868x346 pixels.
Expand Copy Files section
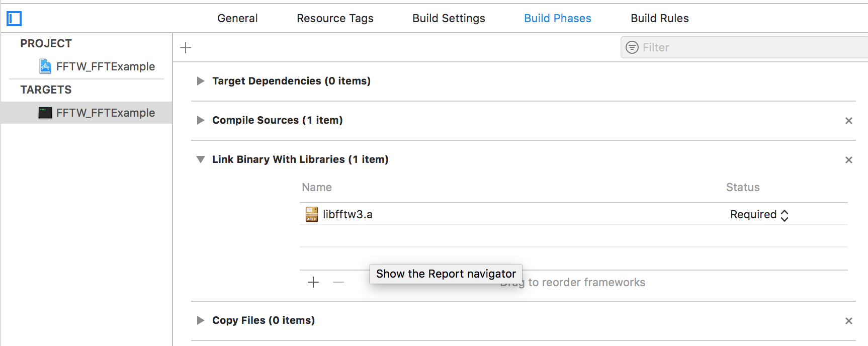click(x=201, y=320)
